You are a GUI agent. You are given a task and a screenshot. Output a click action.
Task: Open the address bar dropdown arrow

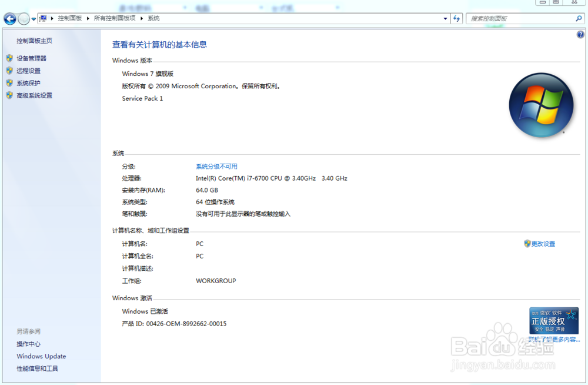445,18
